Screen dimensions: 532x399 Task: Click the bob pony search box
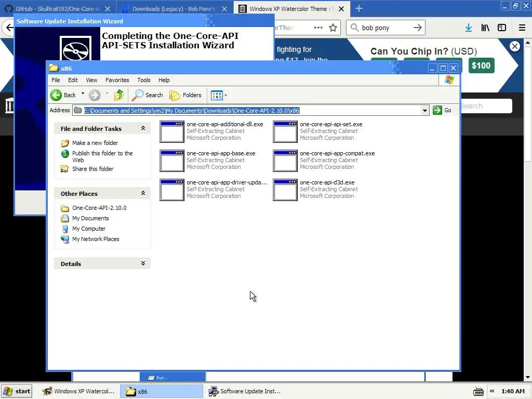(385, 28)
